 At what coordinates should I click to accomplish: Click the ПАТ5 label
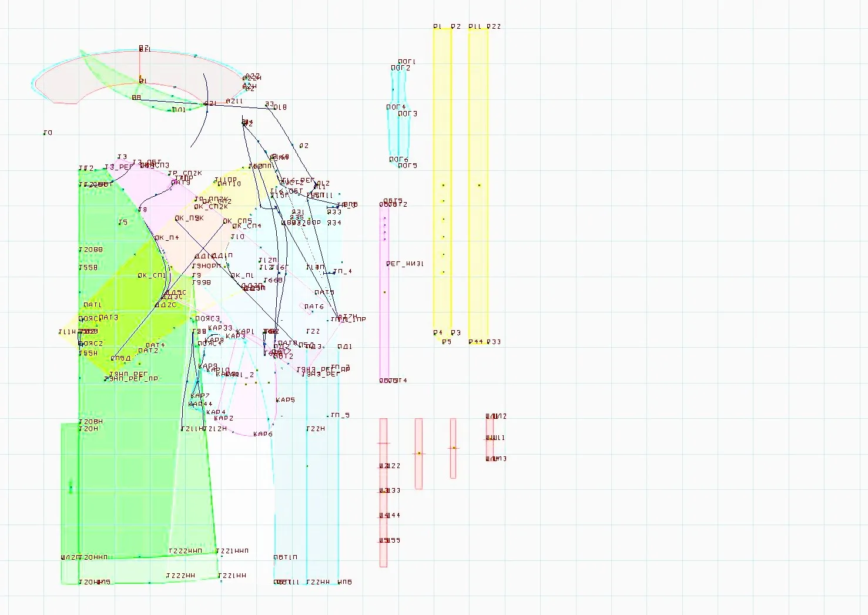point(324,293)
